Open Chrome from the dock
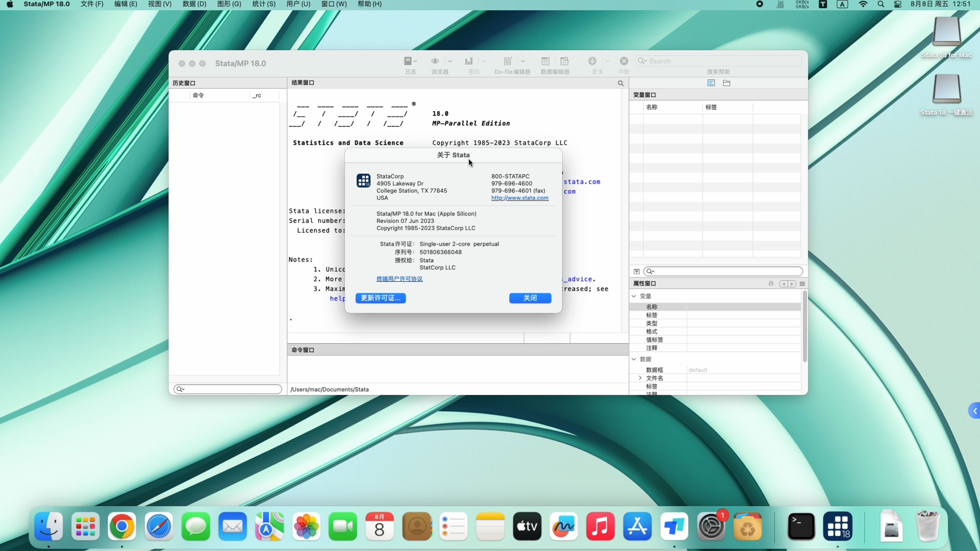 [122, 526]
